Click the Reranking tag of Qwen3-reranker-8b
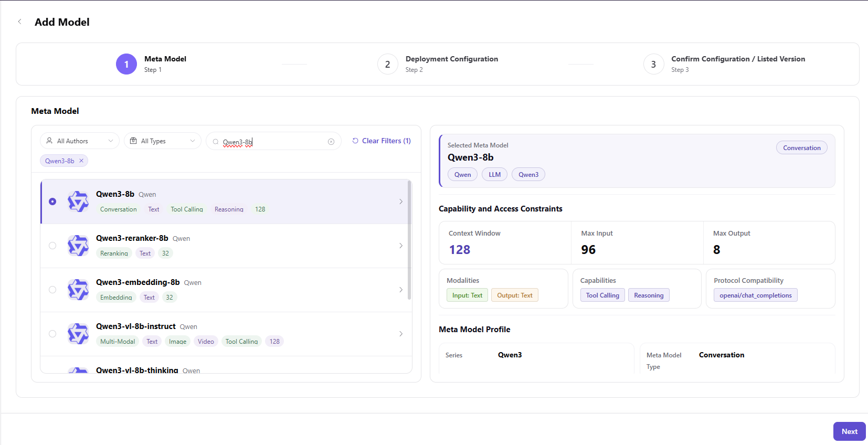868x445 pixels. pyautogui.click(x=114, y=253)
